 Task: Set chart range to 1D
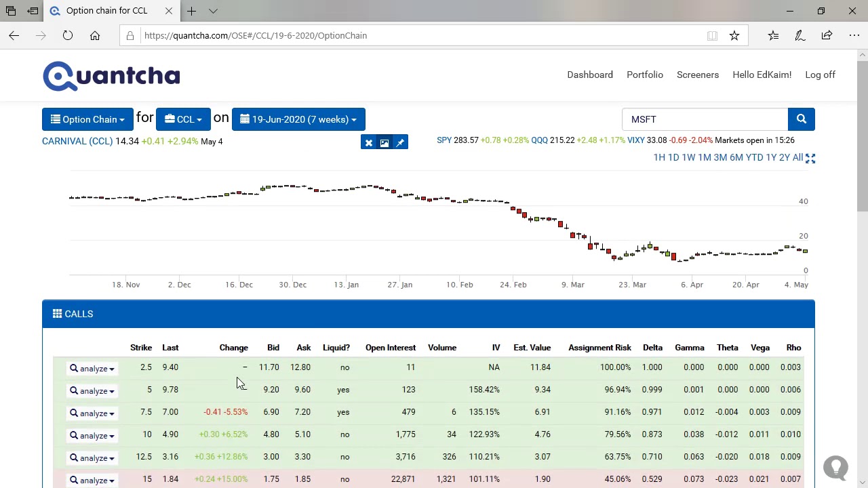673,157
